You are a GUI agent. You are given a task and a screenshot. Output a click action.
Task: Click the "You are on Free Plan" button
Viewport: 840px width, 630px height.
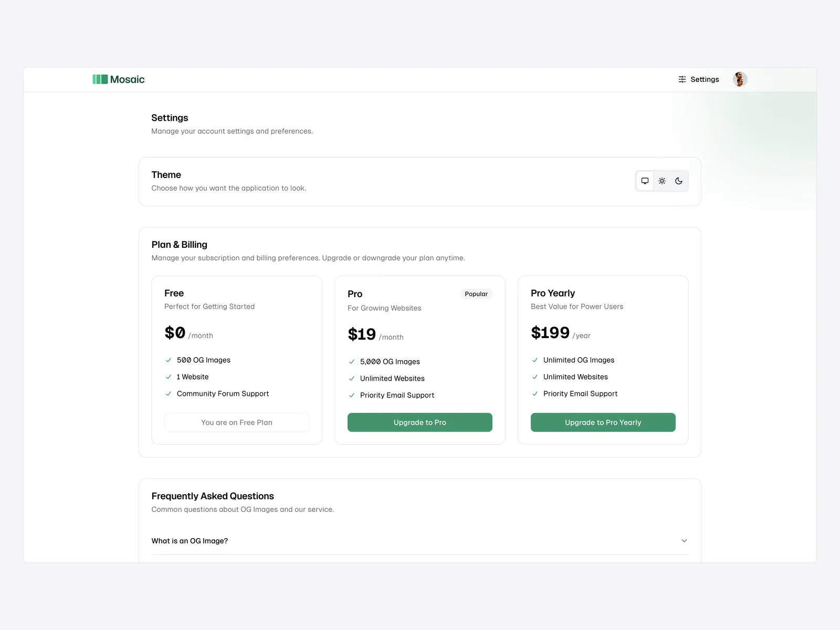click(237, 423)
